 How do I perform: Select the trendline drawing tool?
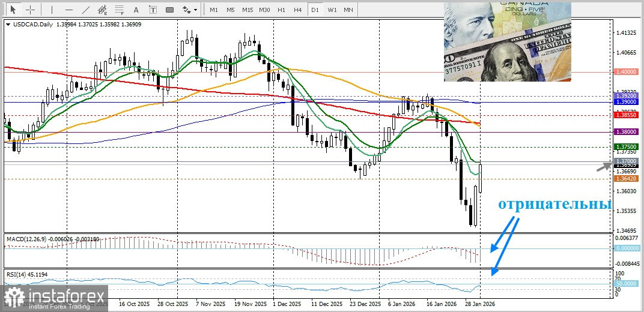coord(87,10)
